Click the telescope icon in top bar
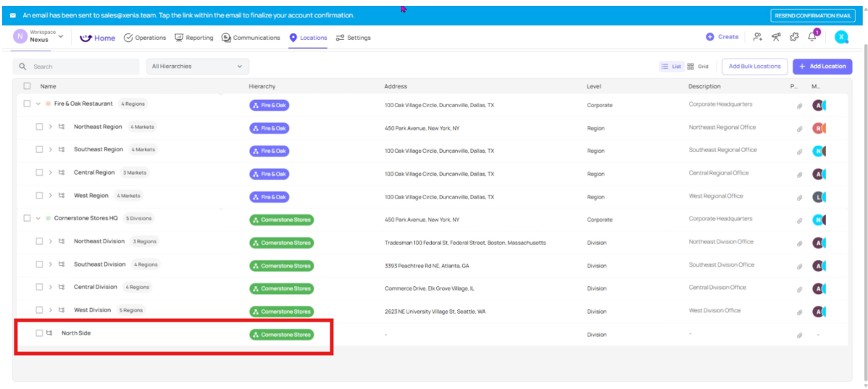The height and width of the screenshot is (389, 868). tap(776, 37)
